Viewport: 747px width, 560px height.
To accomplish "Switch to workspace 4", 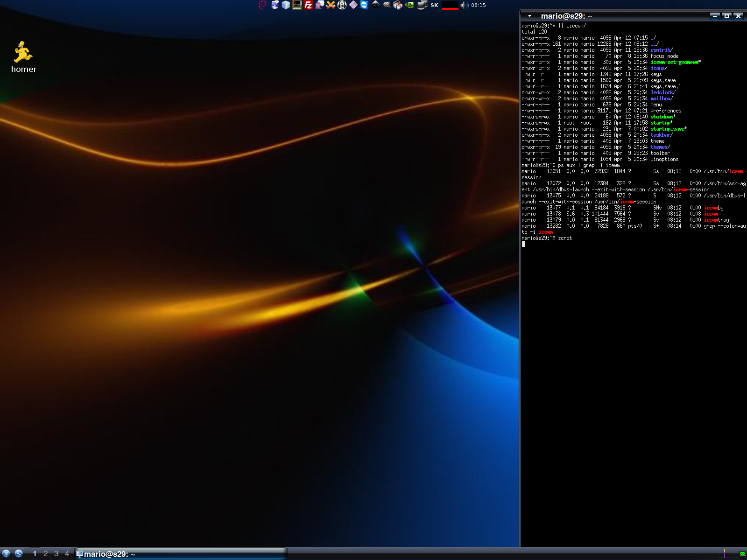I will [67, 553].
